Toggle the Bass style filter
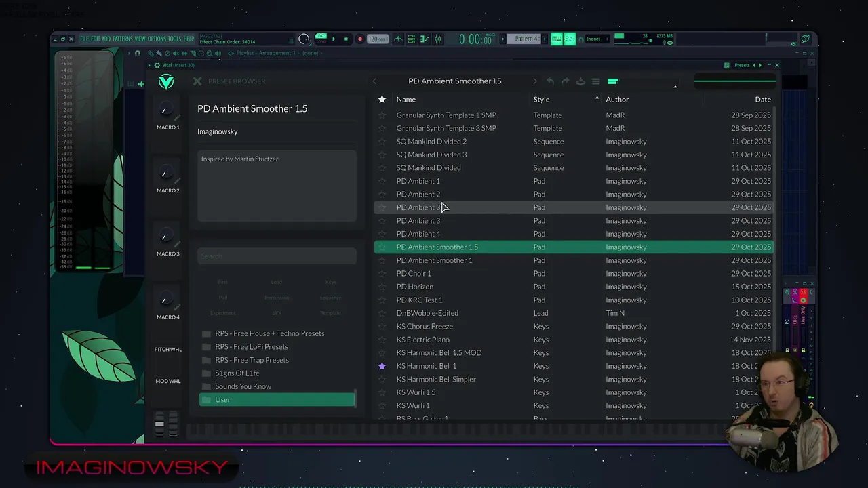 pyautogui.click(x=222, y=282)
